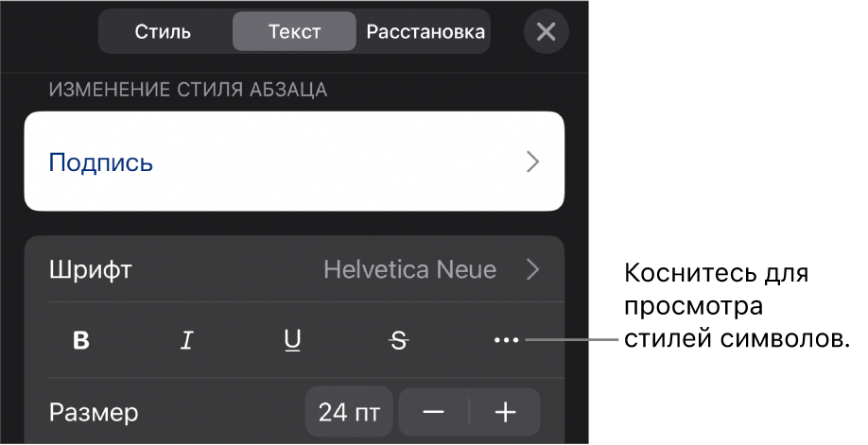Toggle underline text formatting
868x445 pixels.
292,341
